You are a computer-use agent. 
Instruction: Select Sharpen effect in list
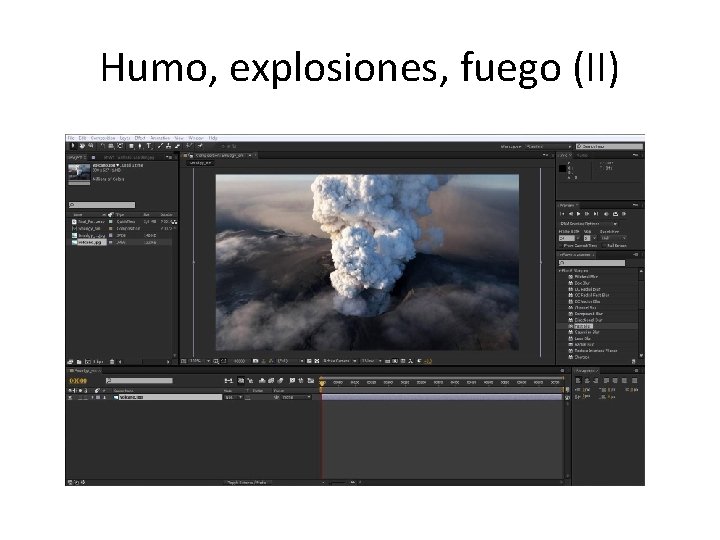[582, 357]
